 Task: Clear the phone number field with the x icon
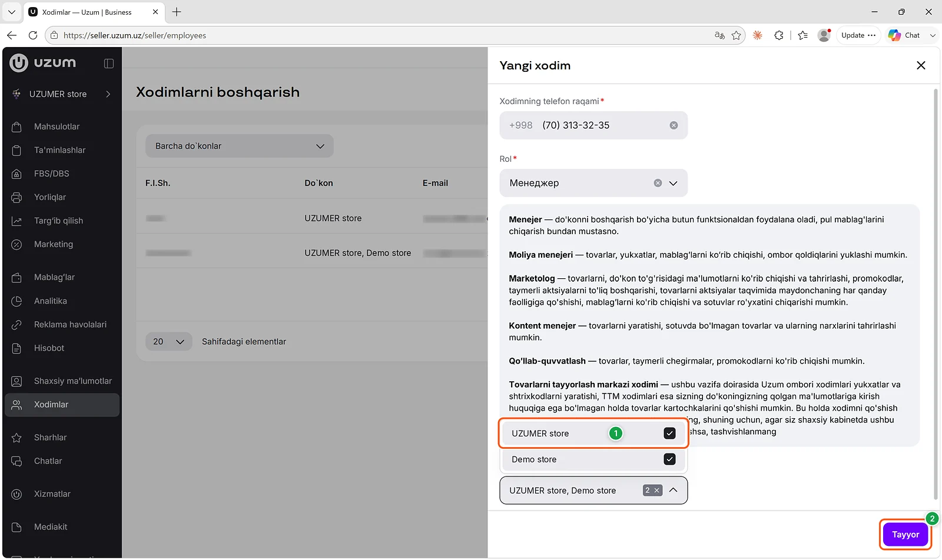pyautogui.click(x=674, y=125)
